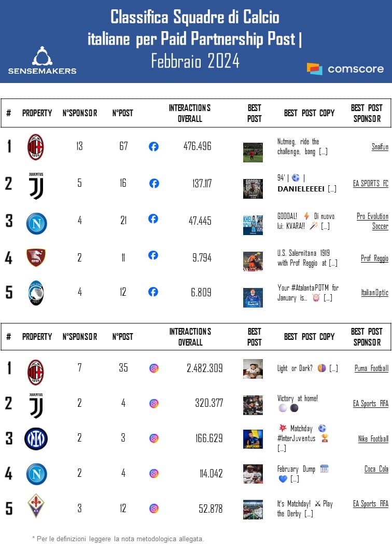Click the Salernitana crest in row four
This screenshot has width=392, height=549.
pos(36,257)
